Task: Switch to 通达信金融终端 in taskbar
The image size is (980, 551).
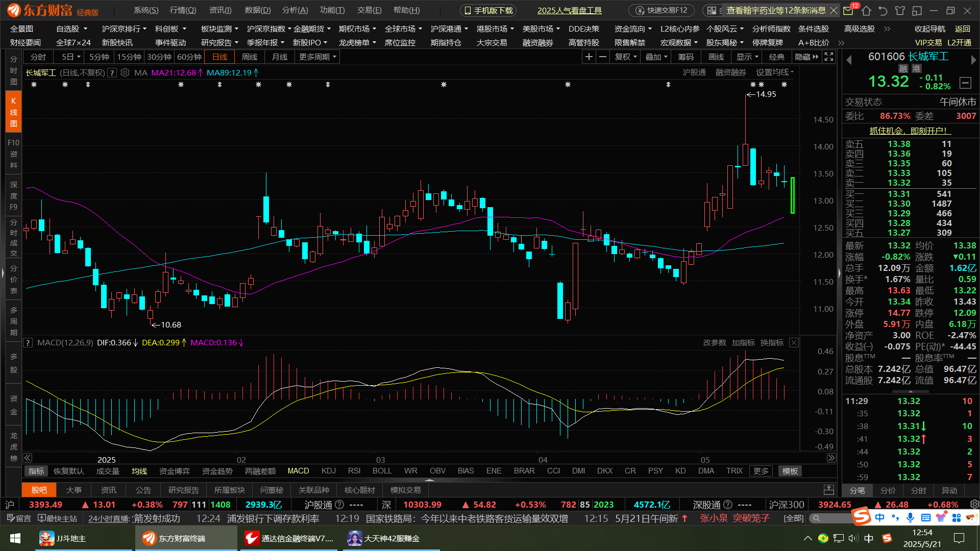Action: click(x=289, y=538)
